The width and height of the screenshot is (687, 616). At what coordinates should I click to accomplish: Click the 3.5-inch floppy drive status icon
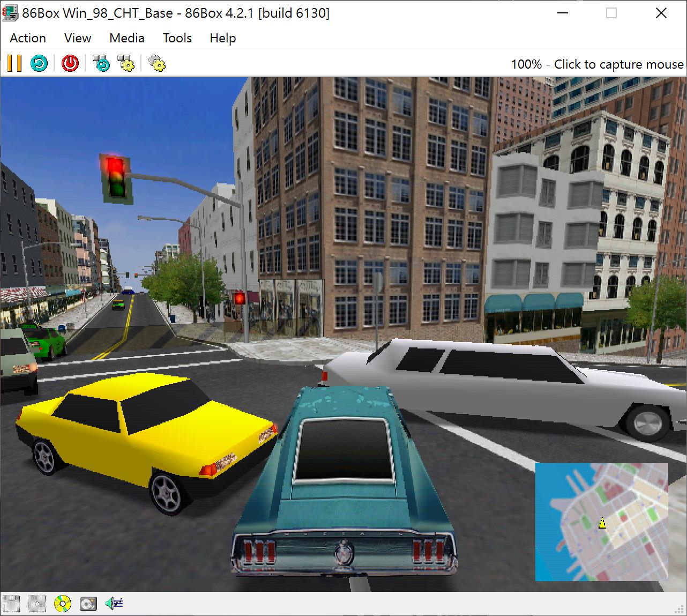[x=11, y=604]
